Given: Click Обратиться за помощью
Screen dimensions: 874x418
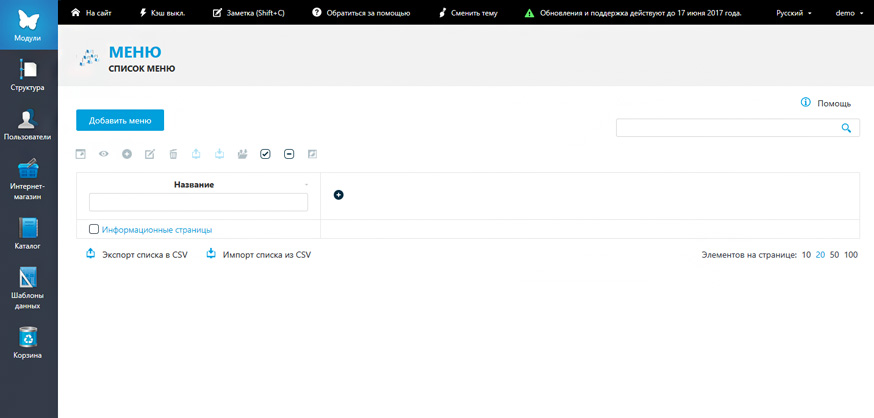Looking at the screenshot, I should click(x=361, y=13).
